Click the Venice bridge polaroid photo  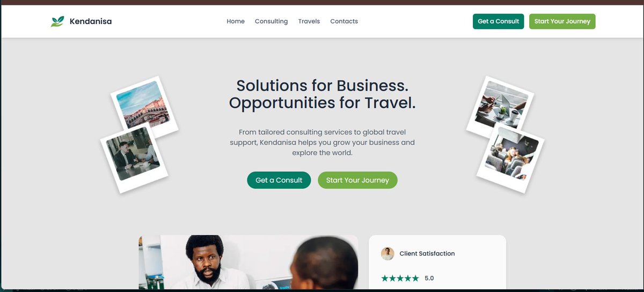click(x=144, y=107)
